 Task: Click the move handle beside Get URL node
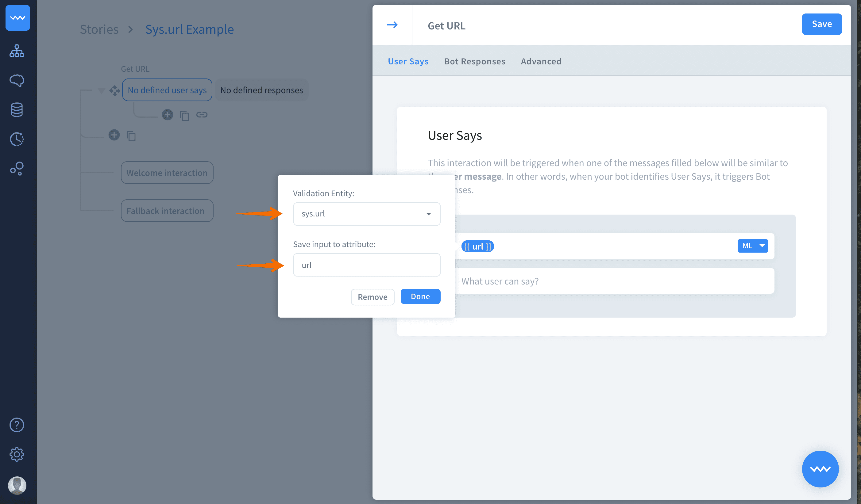(x=114, y=90)
